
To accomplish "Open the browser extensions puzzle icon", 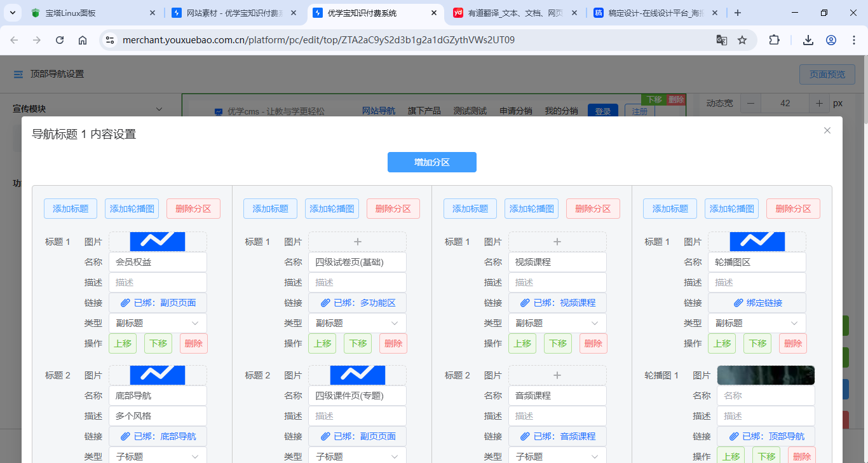I will point(774,39).
